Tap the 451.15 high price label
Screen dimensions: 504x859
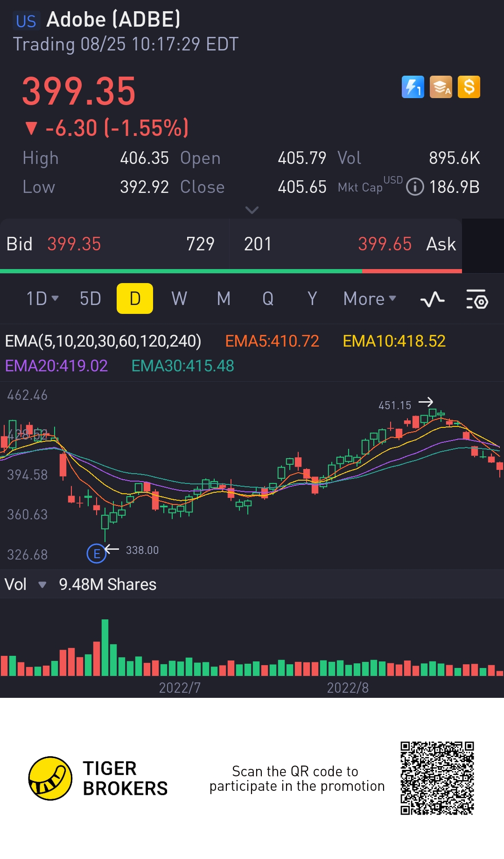(395, 405)
